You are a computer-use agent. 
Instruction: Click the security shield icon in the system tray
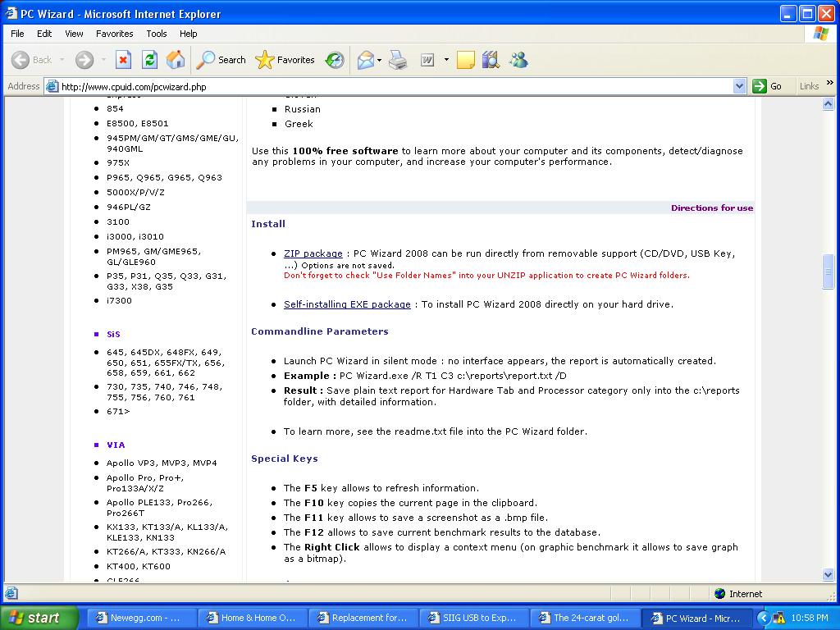pos(778,618)
